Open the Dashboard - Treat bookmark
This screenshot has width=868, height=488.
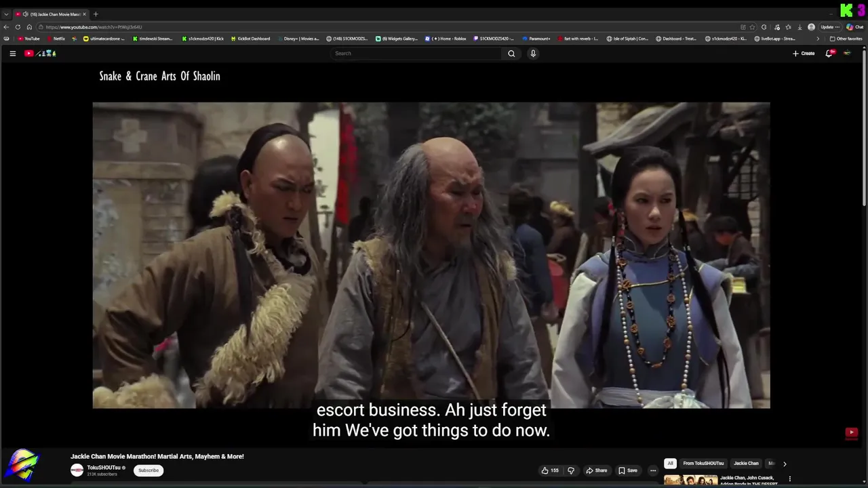pyautogui.click(x=676, y=39)
